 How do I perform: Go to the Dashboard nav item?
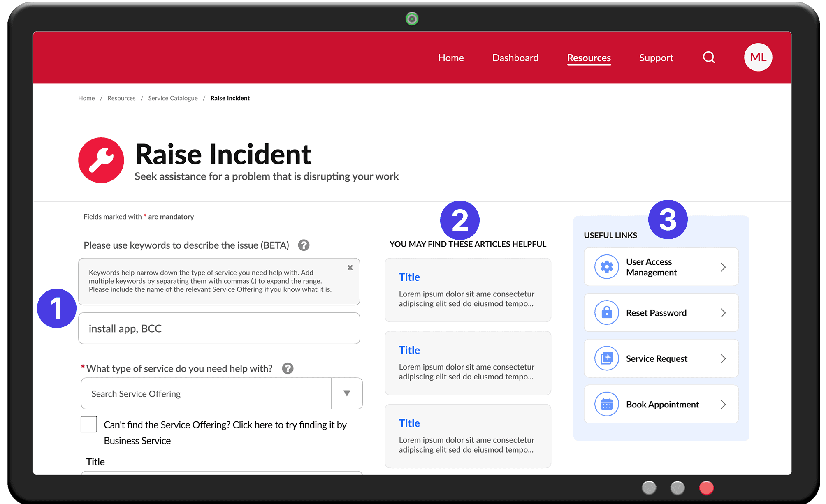(515, 58)
